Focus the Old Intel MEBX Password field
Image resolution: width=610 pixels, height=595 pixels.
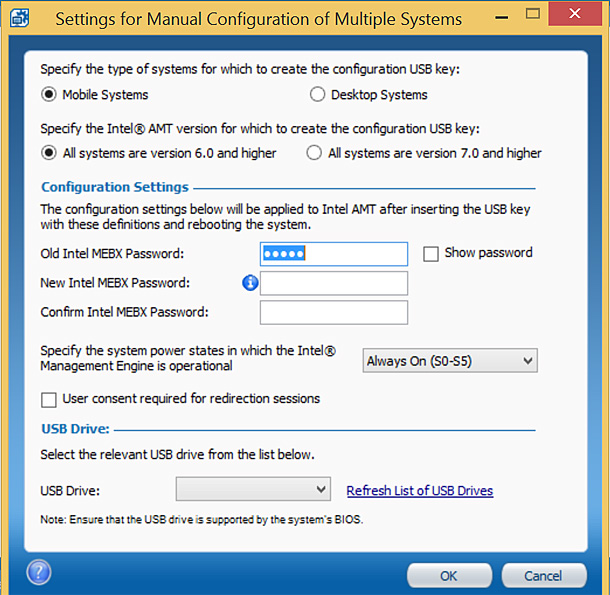pyautogui.click(x=333, y=254)
